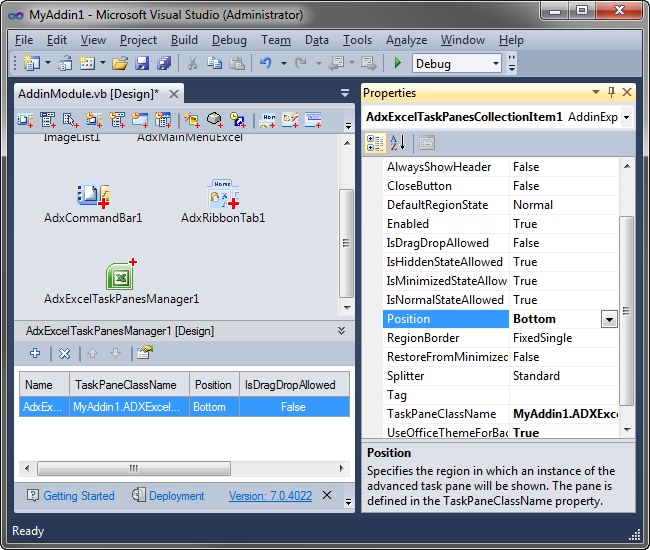Click the Add ADXCommandBar designer toolbar icon

25,120
